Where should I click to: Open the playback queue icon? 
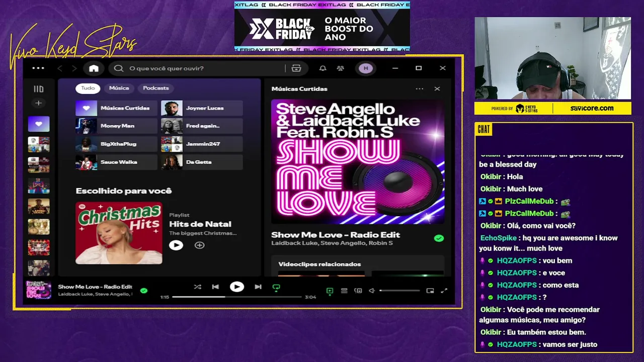344,291
